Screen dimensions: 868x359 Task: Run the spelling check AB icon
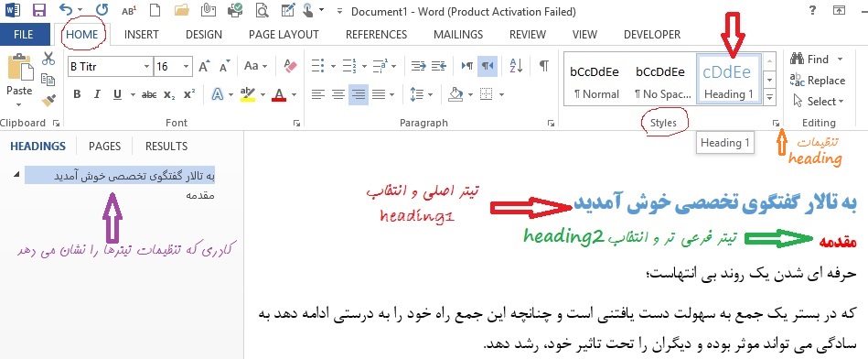tap(128, 10)
